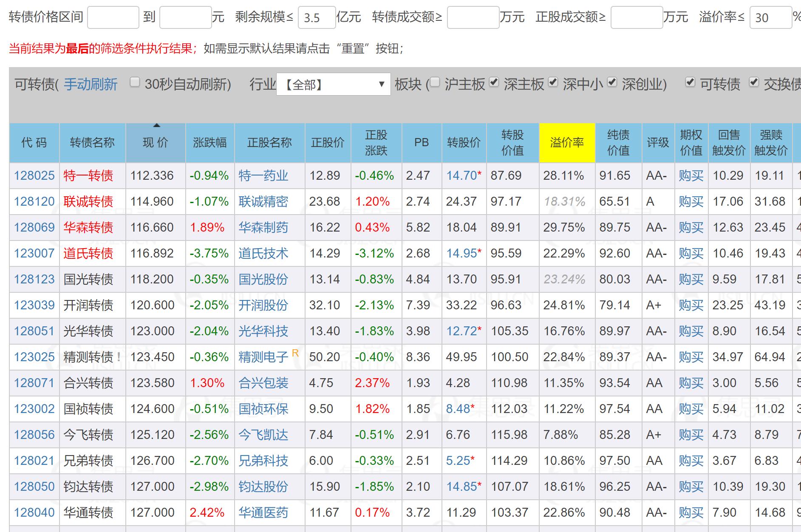Toggle the 可转债 type checkbox
The height and width of the screenshot is (532, 801).
(691, 82)
